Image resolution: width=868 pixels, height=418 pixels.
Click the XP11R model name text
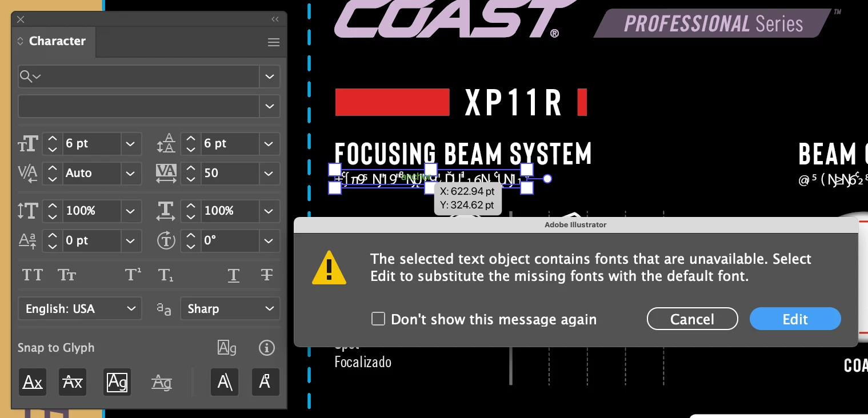513,103
